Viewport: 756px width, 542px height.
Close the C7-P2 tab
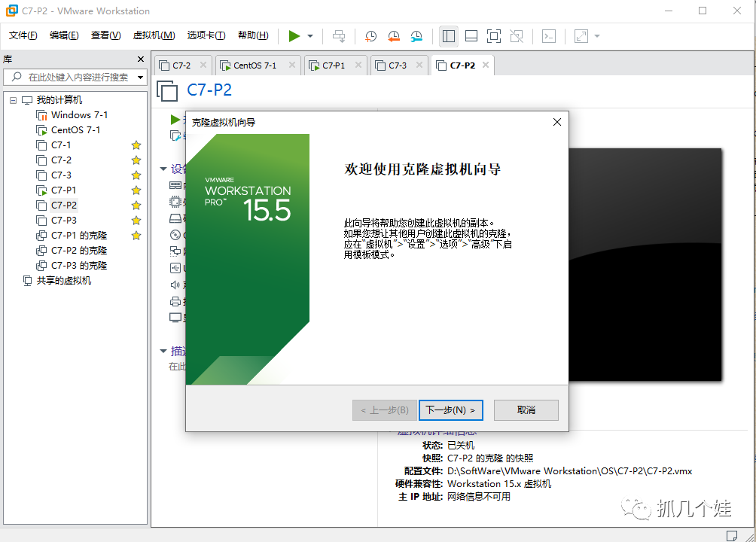tap(486, 65)
